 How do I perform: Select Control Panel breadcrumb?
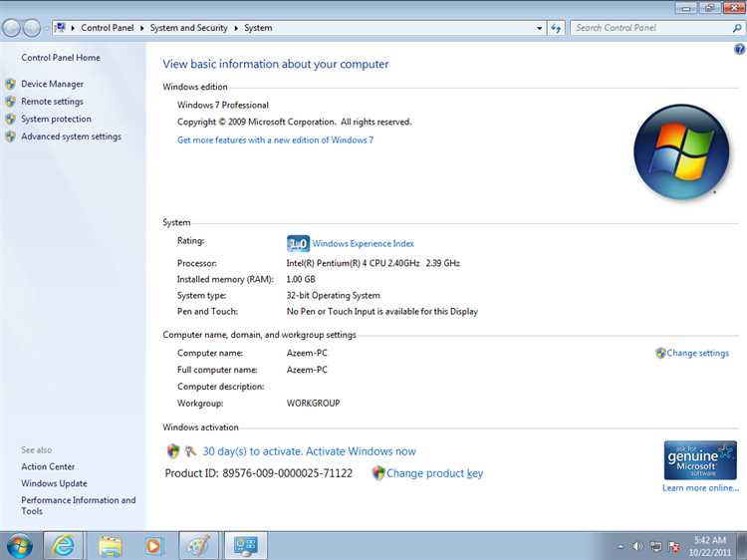click(108, 28)
